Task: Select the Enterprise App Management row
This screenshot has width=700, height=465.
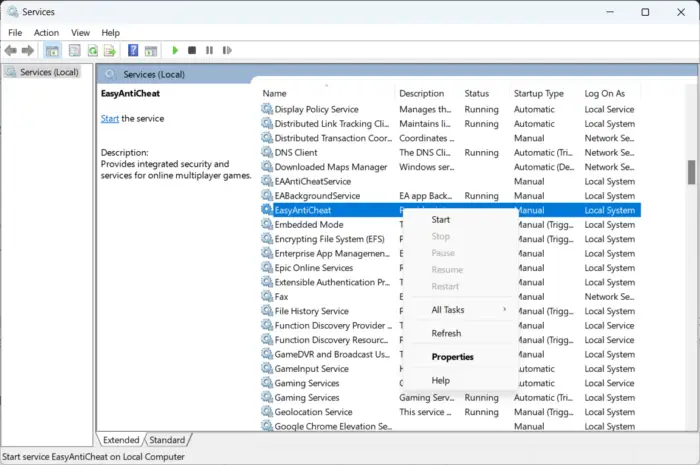Action: 450,253
